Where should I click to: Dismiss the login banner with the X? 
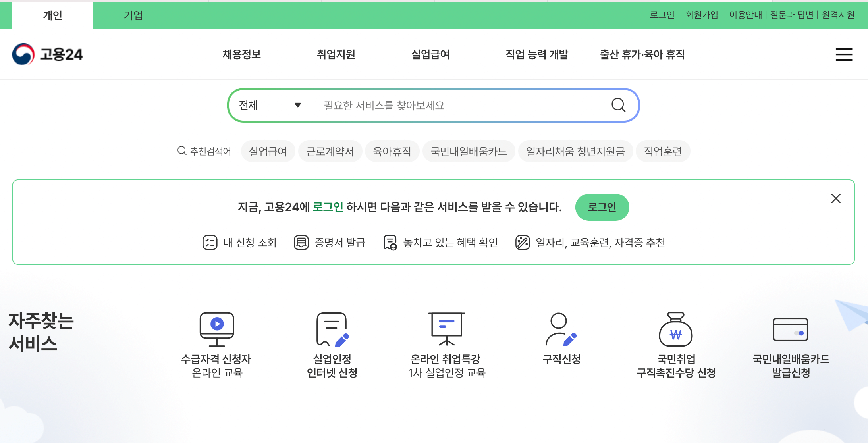coord(835,198)
